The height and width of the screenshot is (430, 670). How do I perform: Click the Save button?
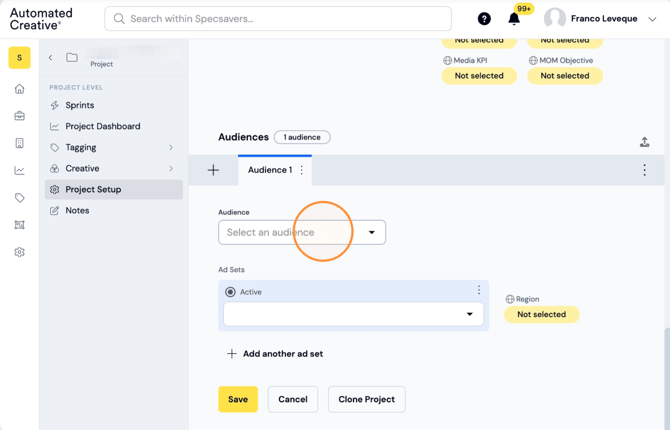pyautogui.click(x=238, y=399)
